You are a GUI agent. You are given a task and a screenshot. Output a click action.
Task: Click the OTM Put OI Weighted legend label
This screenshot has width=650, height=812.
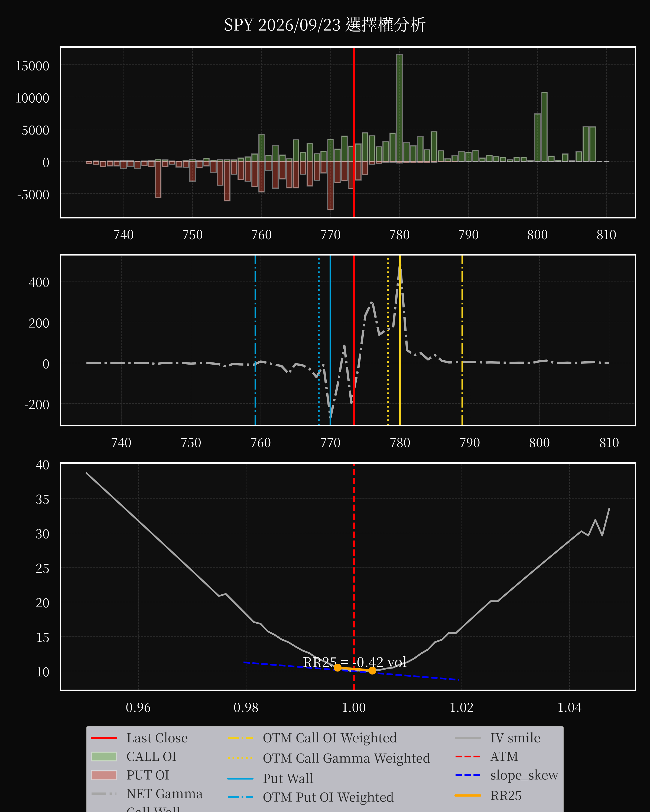[x=328, y=797]
